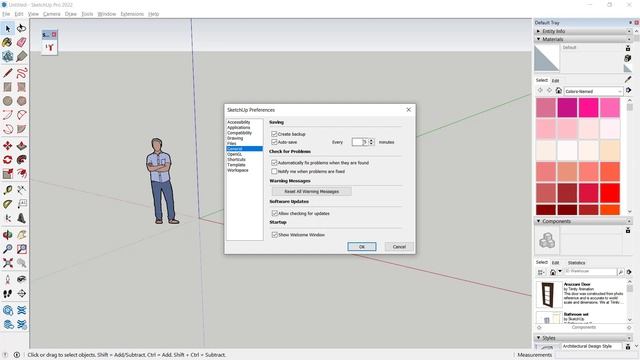
Task: Select the Tape Measure tool
Action: [7, 190]
